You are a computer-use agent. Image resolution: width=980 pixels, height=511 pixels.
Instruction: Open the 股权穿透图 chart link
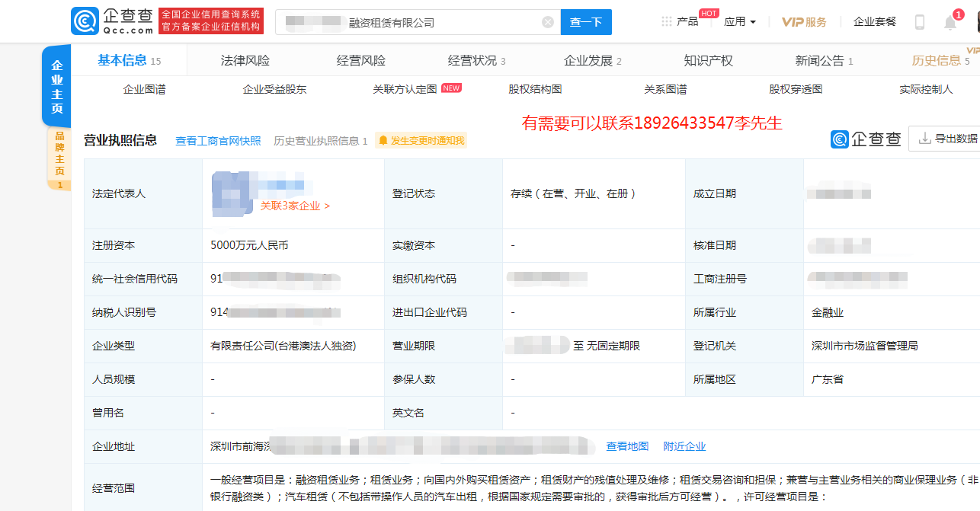796,88
